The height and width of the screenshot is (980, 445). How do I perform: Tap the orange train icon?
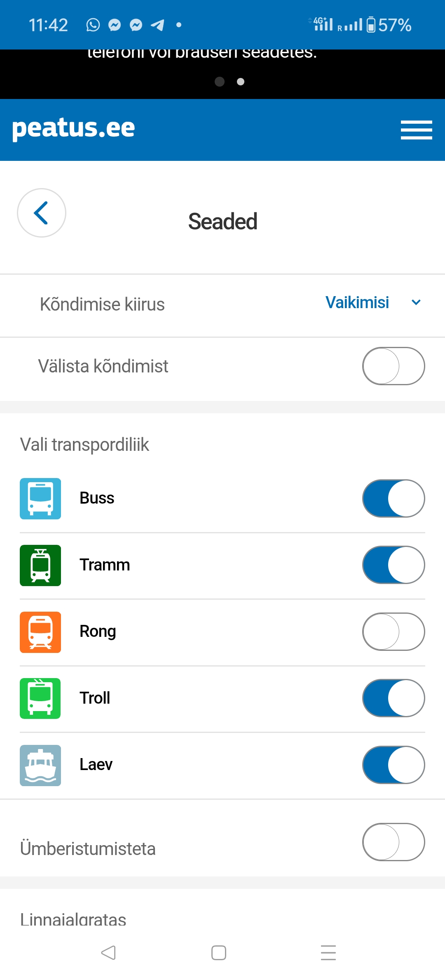pyautogui.click(x=40, y=632)
